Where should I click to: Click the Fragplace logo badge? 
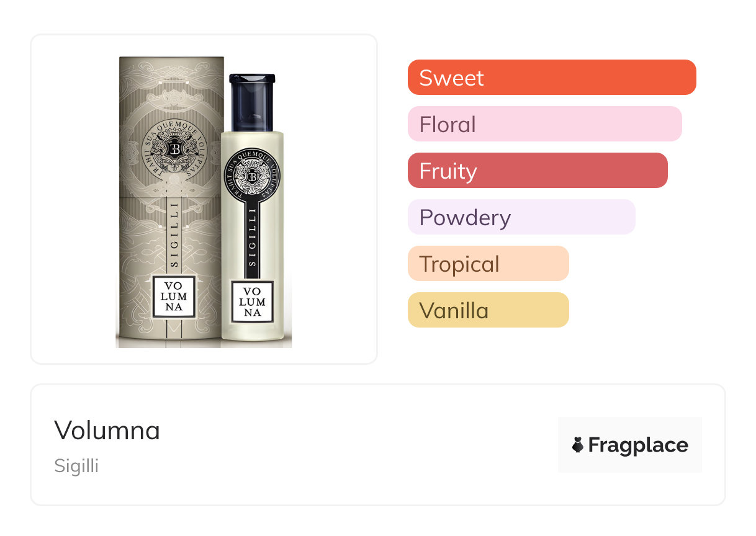click(630, 445)
